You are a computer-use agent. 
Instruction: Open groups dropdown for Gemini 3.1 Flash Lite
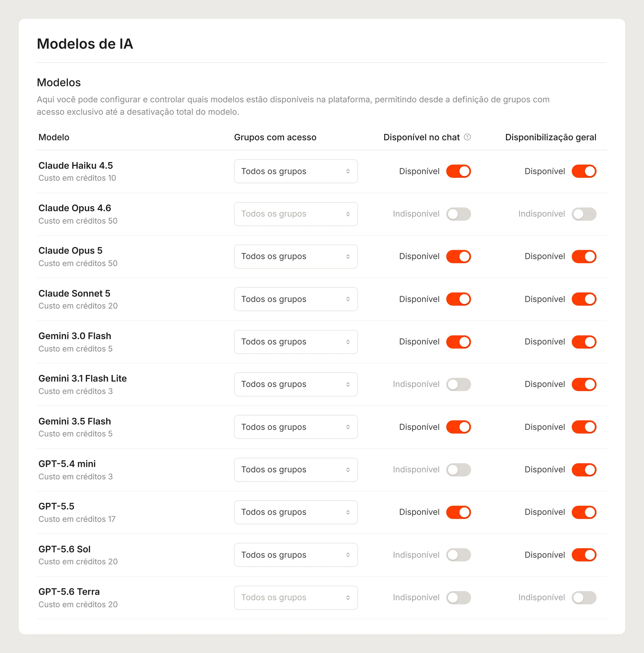296,384
